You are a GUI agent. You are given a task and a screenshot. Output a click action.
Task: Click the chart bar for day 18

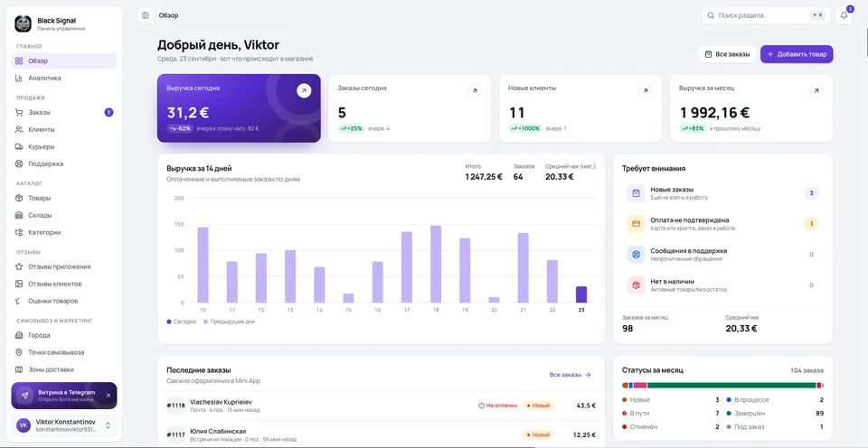[x=436, y=265]
